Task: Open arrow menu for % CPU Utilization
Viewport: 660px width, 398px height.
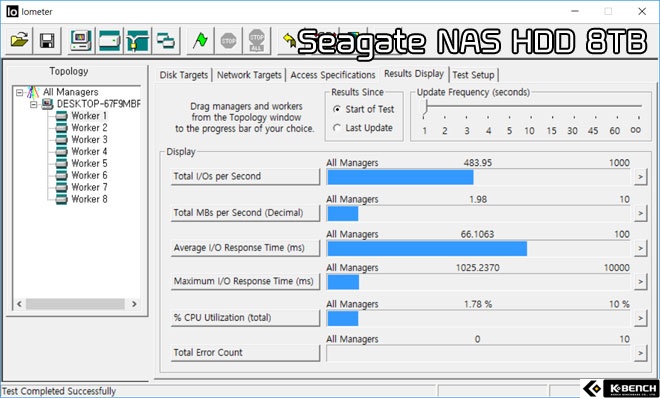Action: 640,318
